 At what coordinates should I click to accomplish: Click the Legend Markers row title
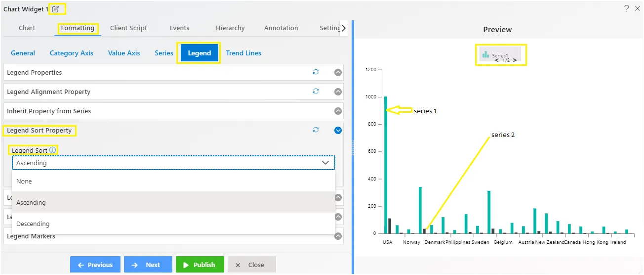(31, 236)
